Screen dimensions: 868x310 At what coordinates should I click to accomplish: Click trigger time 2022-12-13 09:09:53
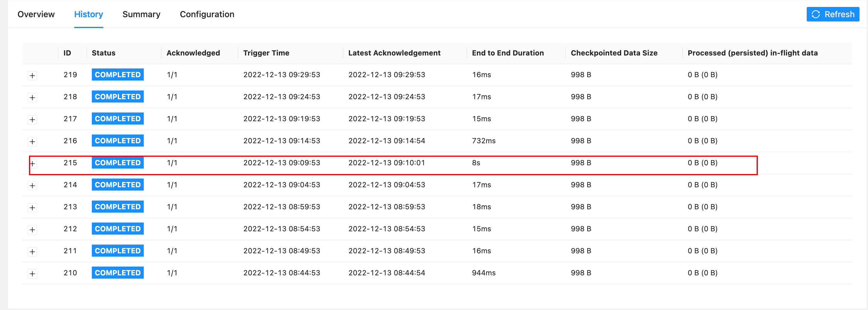click(x=282, y=163)
